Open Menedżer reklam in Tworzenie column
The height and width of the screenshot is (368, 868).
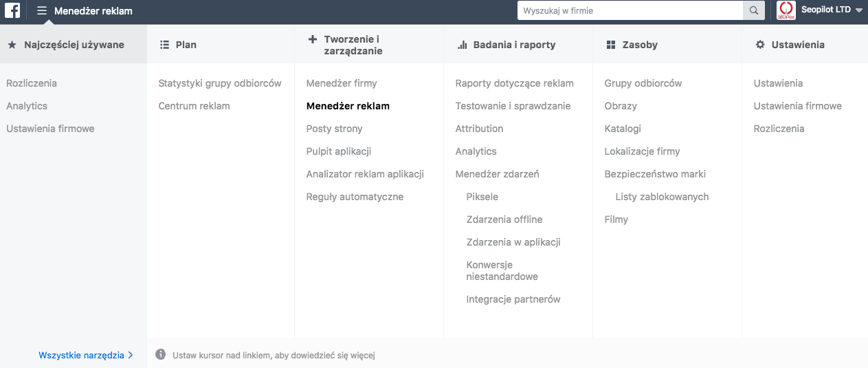(348, 106)
